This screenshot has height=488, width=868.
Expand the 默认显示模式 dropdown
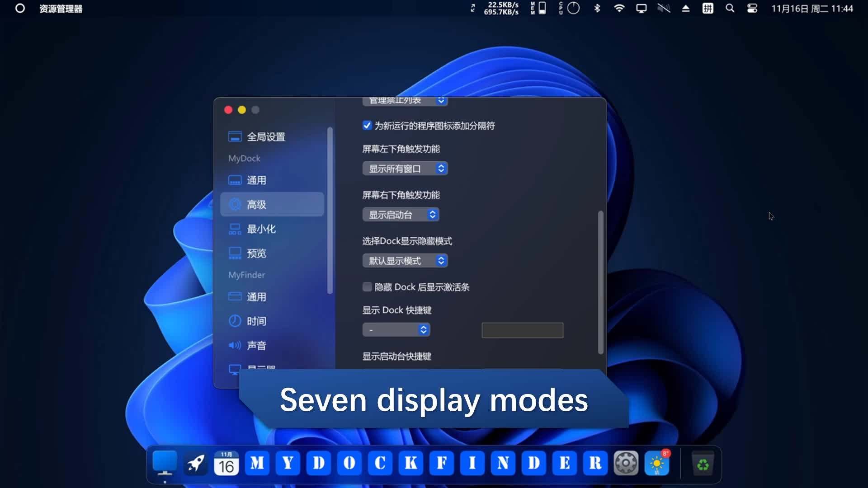tap(405, 261)
